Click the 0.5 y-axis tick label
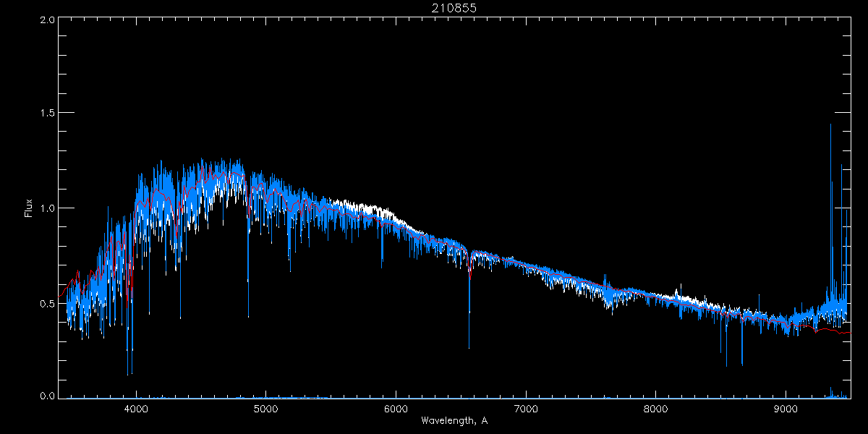 point(48,303)
